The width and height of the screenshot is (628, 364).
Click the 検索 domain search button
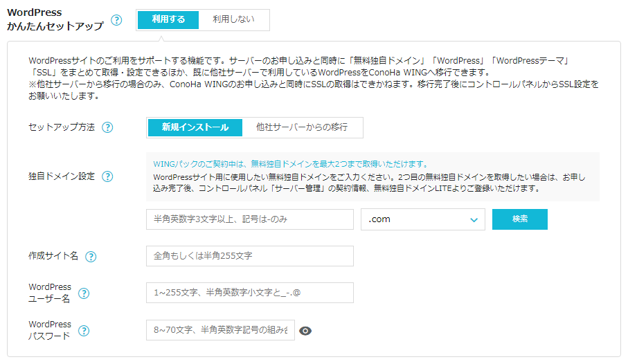[x=520, y=219]
